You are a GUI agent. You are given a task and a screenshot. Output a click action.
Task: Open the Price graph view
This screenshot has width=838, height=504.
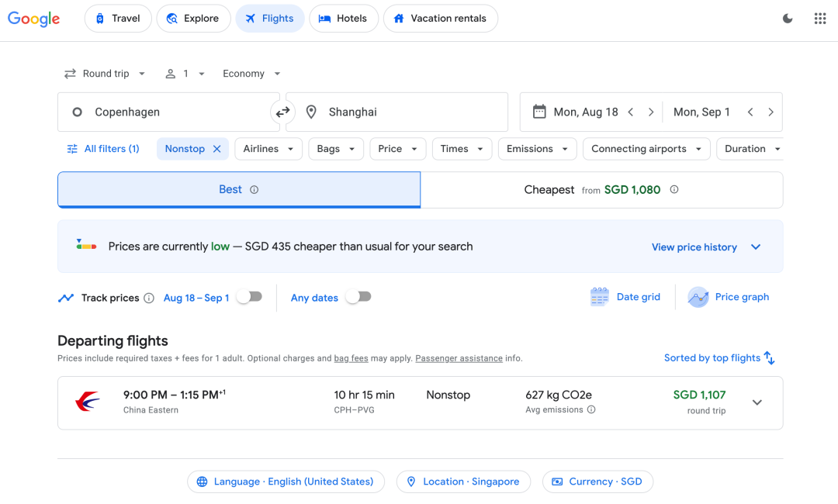click(x=729, y=297)
